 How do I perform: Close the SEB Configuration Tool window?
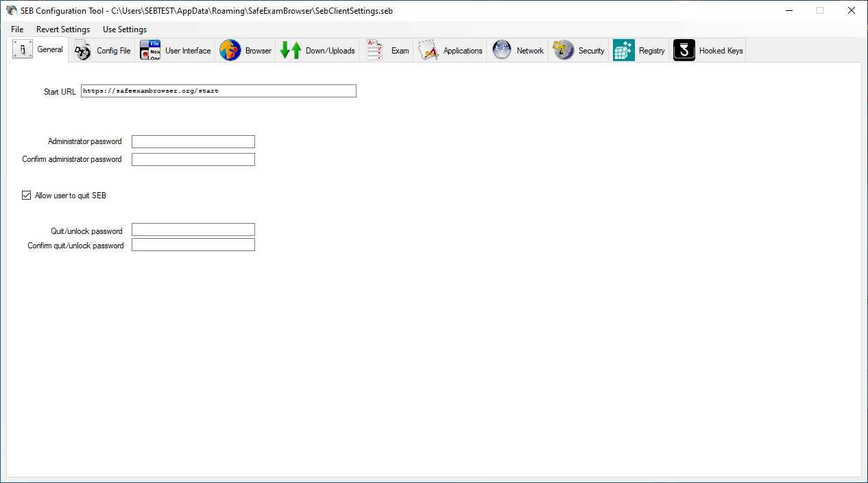pyautogui.click(x=852, y=10)
